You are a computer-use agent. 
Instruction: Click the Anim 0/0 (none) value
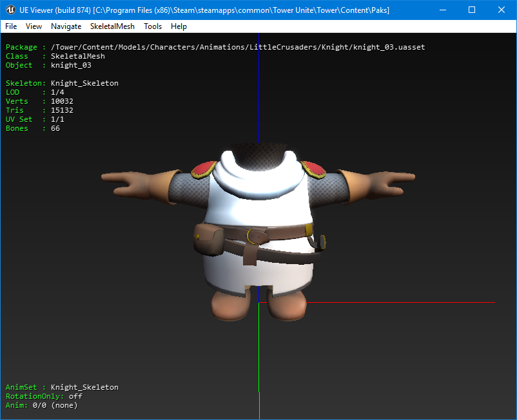tap(55, 405)
